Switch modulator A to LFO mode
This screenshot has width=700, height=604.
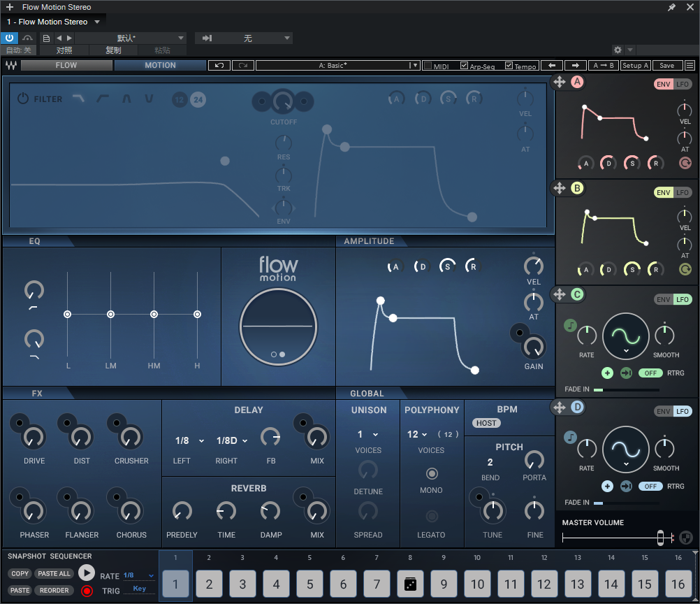point(682,84)
